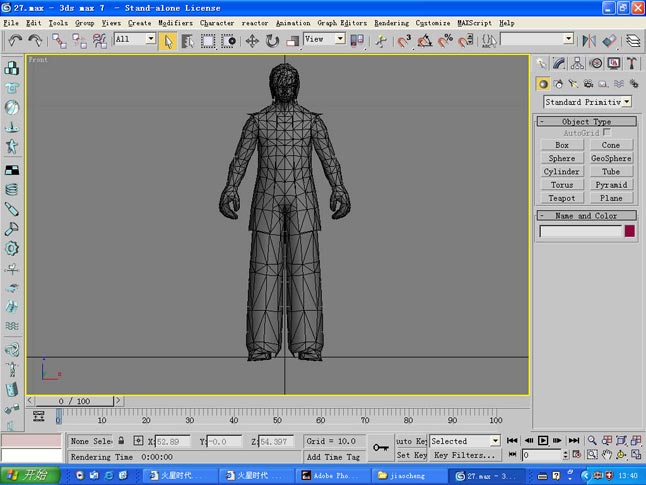Go to the Start frame
This screenshot has height=485, width=646.
coord(512,440)
